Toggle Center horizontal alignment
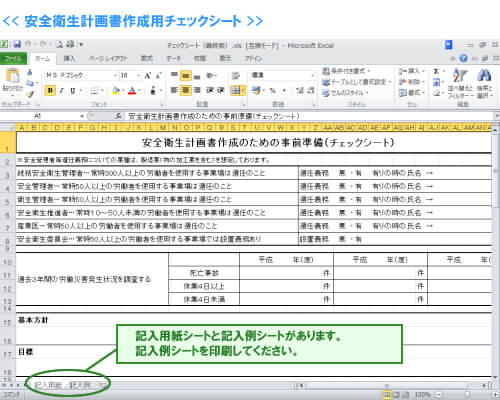The image size is (500, 400). pos(186,90)
